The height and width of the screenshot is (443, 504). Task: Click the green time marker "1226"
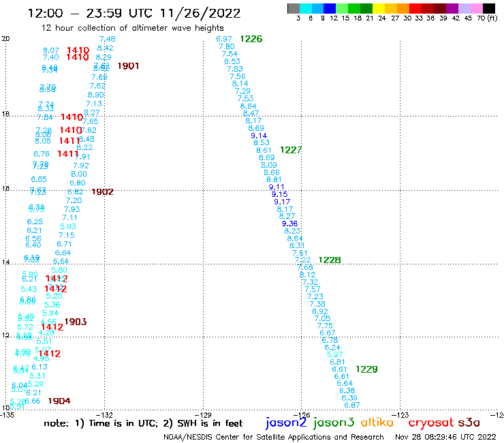(251, 39)
